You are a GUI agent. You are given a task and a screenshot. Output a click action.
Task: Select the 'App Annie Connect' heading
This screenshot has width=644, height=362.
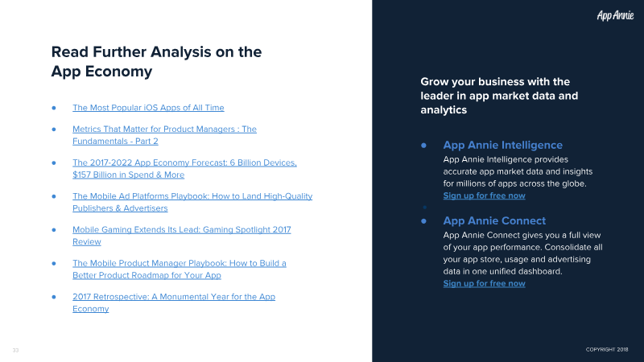(494, 220)
